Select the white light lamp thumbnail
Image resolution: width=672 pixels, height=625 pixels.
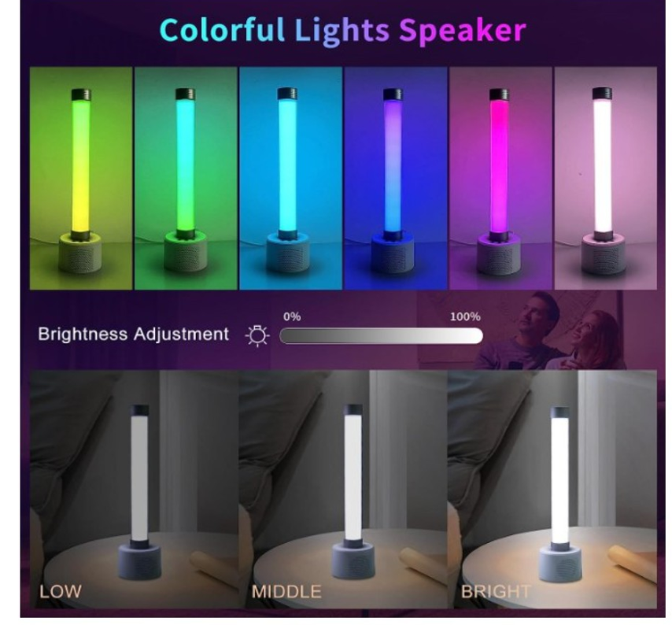pos(606,179)
